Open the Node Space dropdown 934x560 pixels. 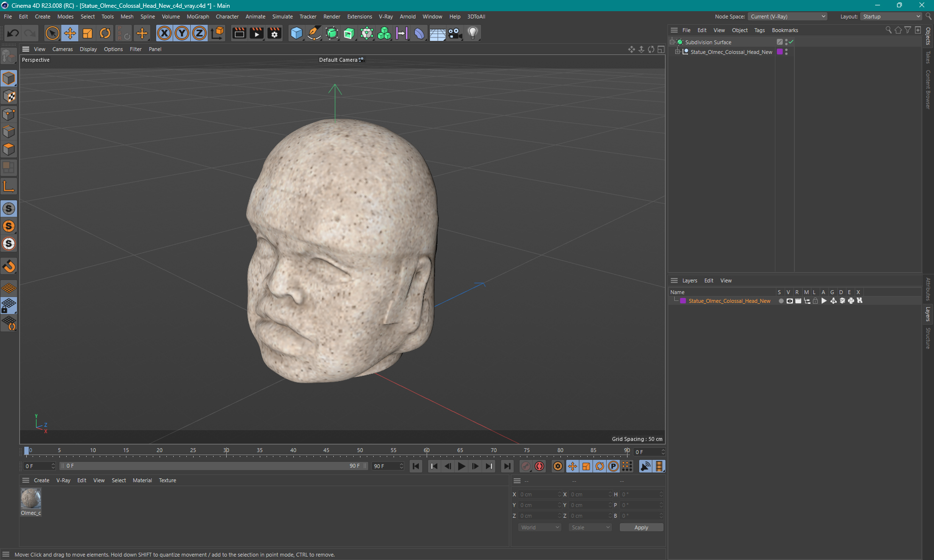[787, 17]
